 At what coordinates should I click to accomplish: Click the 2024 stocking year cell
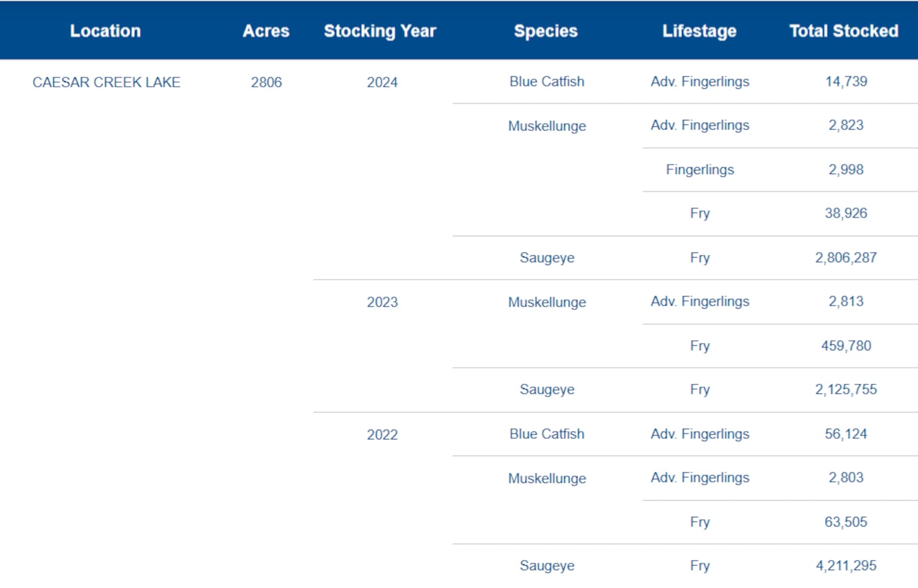(382, 82)
